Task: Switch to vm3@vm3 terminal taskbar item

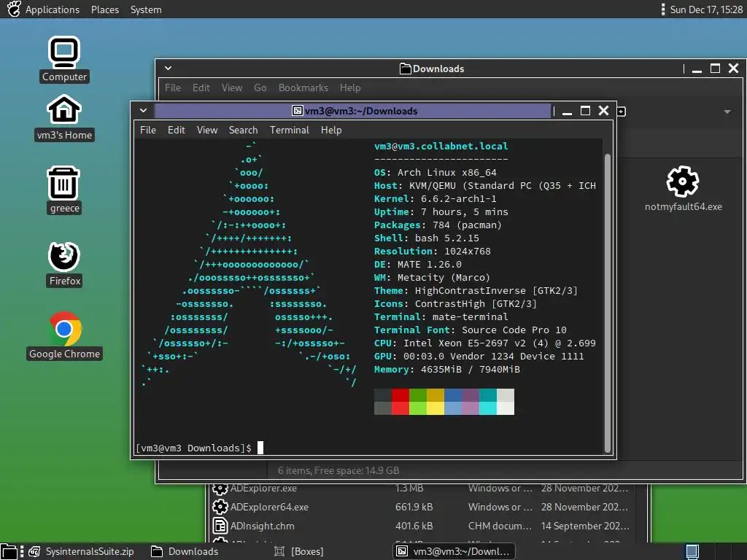Action: (x=454, y=551)
